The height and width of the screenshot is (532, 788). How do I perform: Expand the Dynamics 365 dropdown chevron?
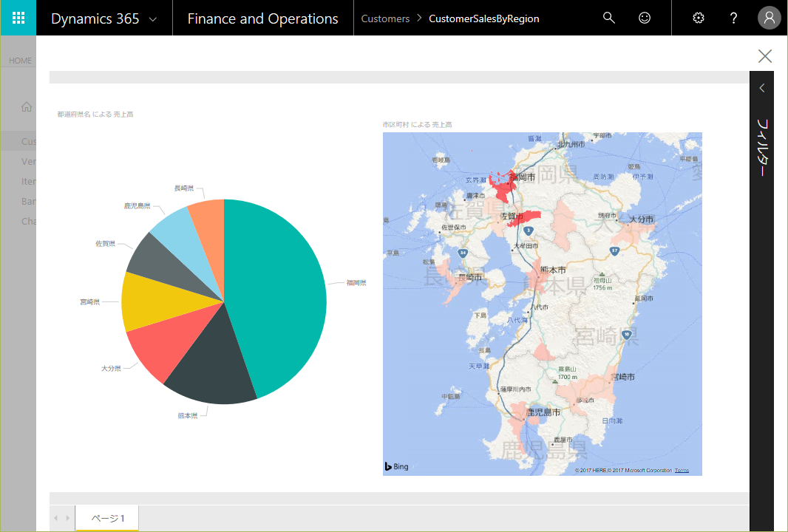pos(153,20)
